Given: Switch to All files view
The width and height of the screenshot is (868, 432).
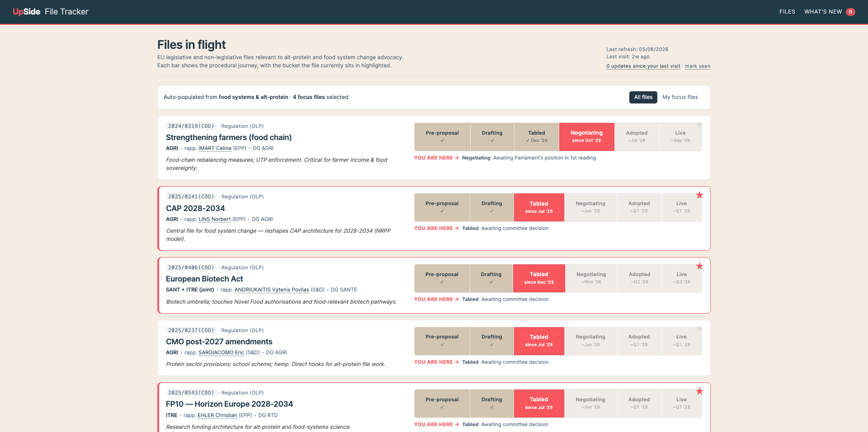Looking at the screenshot, I should click(x=643, y=97).
